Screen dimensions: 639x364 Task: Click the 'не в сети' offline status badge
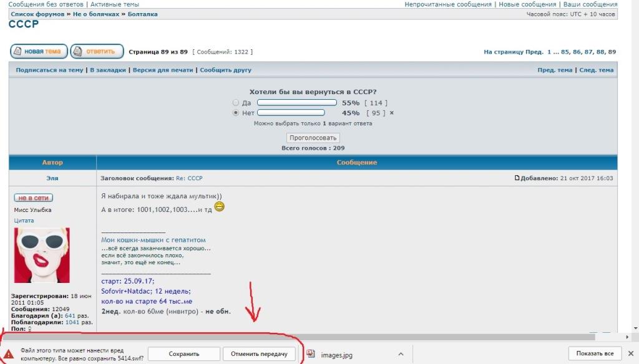(33, 198)
